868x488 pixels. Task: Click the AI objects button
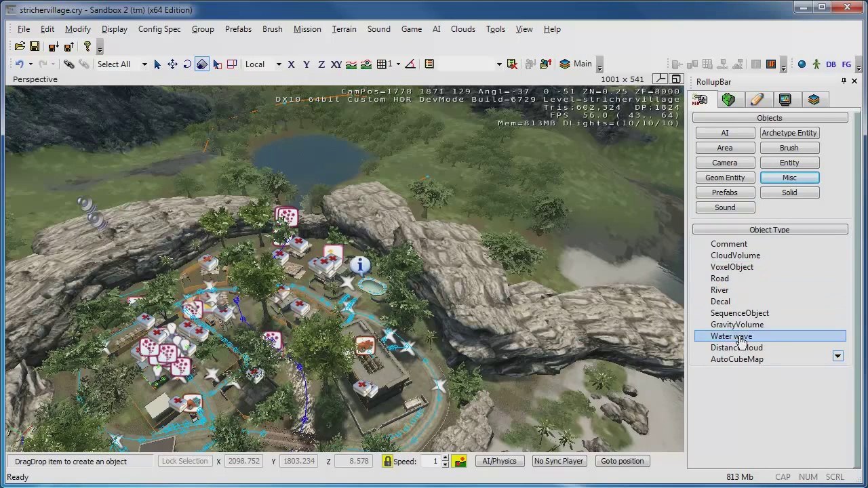tap(725, 133)
